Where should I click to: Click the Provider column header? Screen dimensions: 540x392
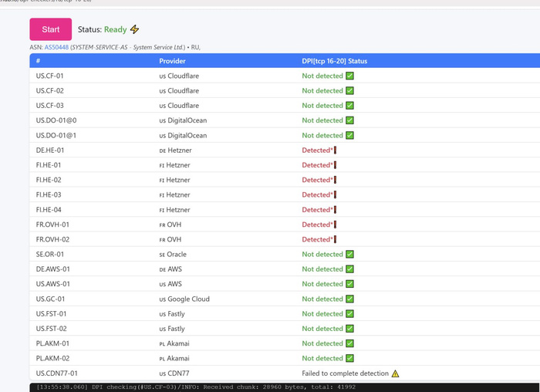tap(172, 60)
